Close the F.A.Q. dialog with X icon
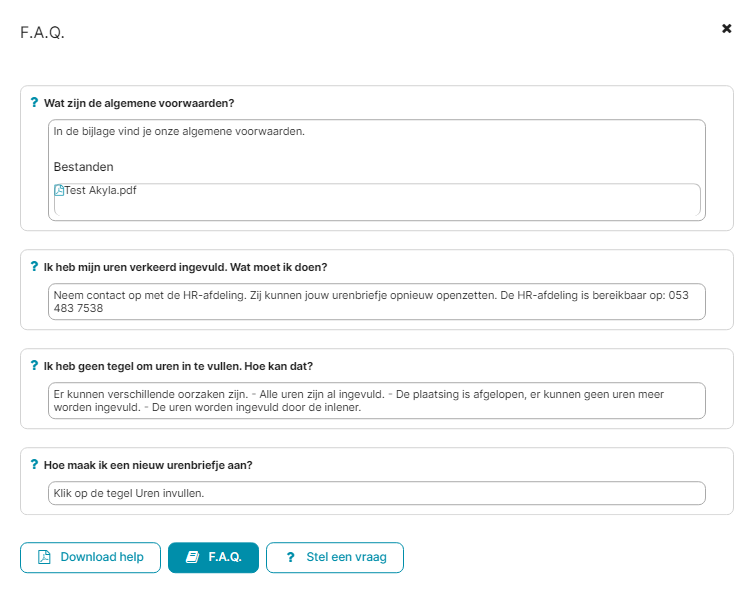 [x=727, y=29]
